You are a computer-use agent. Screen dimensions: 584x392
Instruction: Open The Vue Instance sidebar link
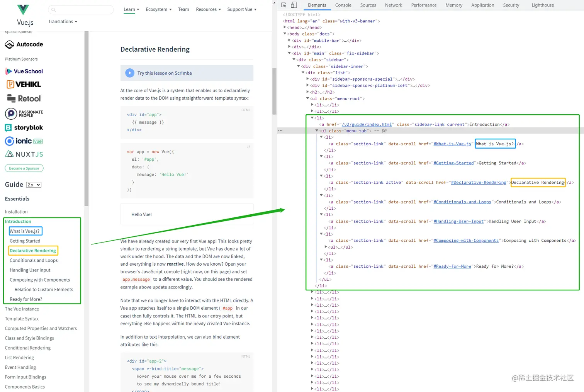(22, 309)
